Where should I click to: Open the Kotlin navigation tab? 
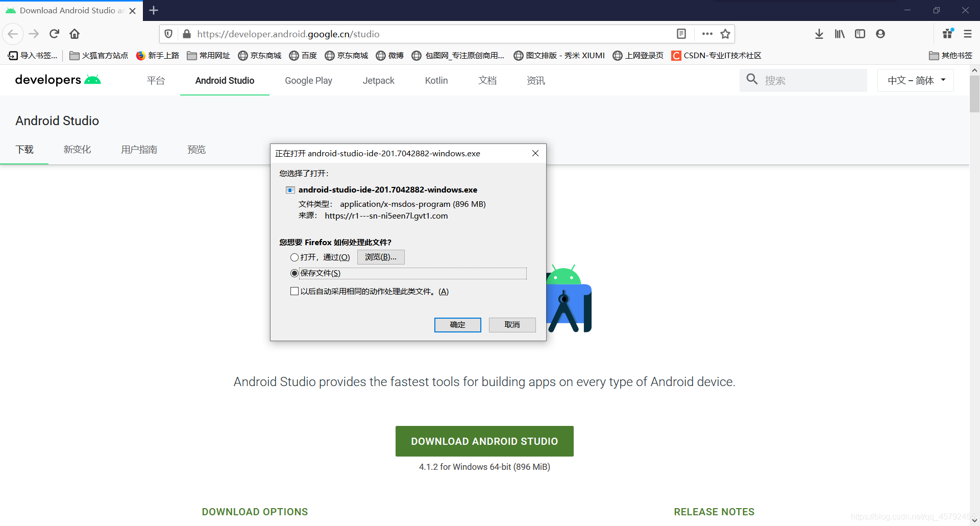436,81
